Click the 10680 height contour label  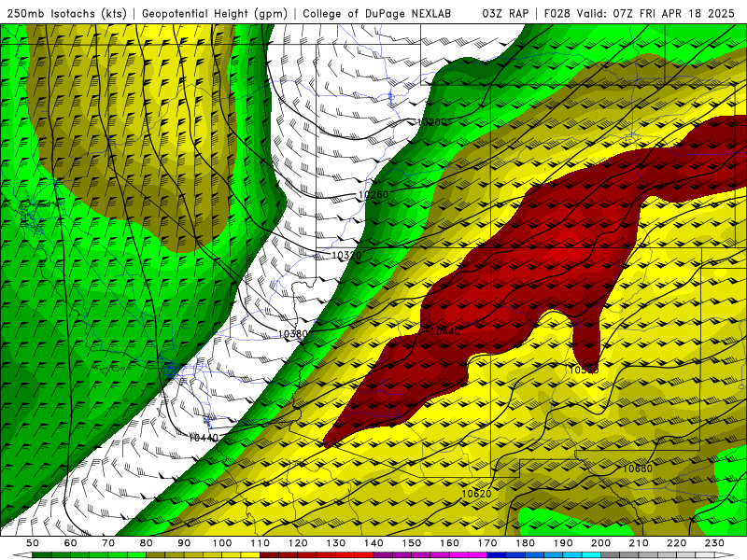[x=638, y=469]
